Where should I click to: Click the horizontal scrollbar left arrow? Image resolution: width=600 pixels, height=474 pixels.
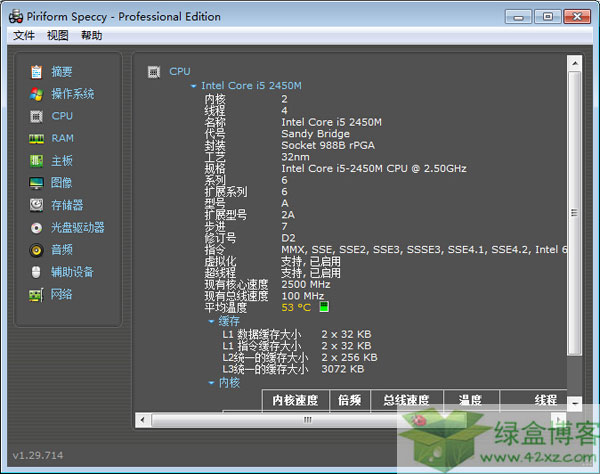click(143, 420)
